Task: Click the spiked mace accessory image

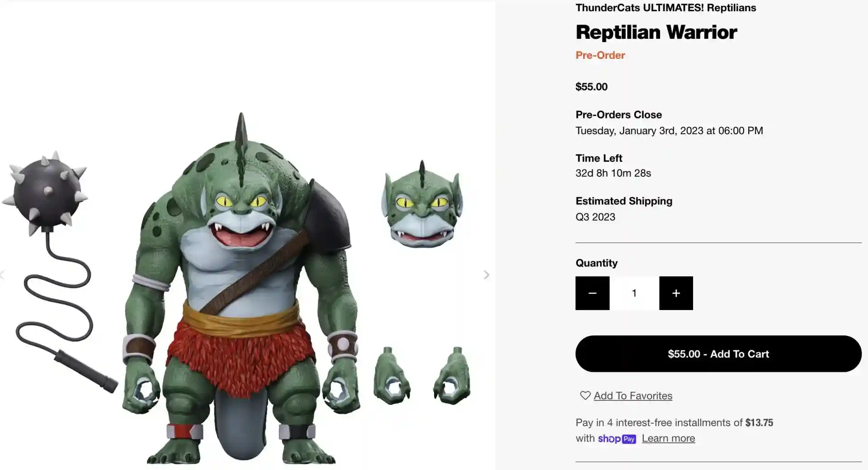Action: tap(47, 192)
